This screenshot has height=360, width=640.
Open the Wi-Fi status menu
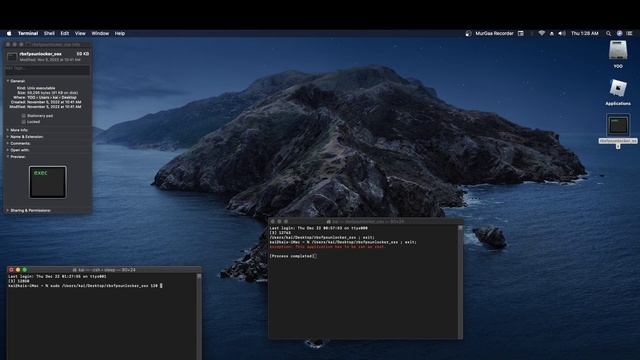click(542, 33)
